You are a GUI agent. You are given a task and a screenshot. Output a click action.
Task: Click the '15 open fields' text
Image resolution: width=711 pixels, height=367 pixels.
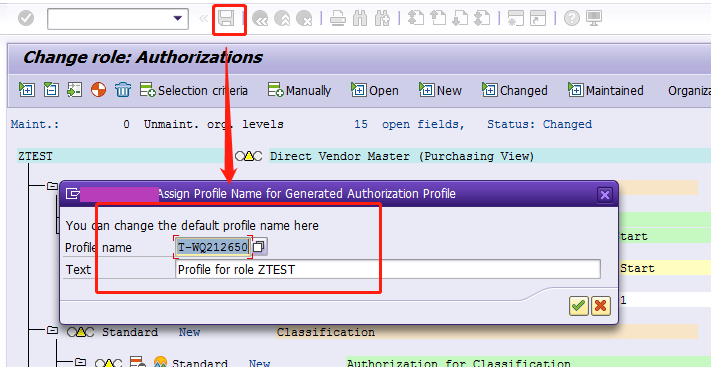tap(409, 124)
